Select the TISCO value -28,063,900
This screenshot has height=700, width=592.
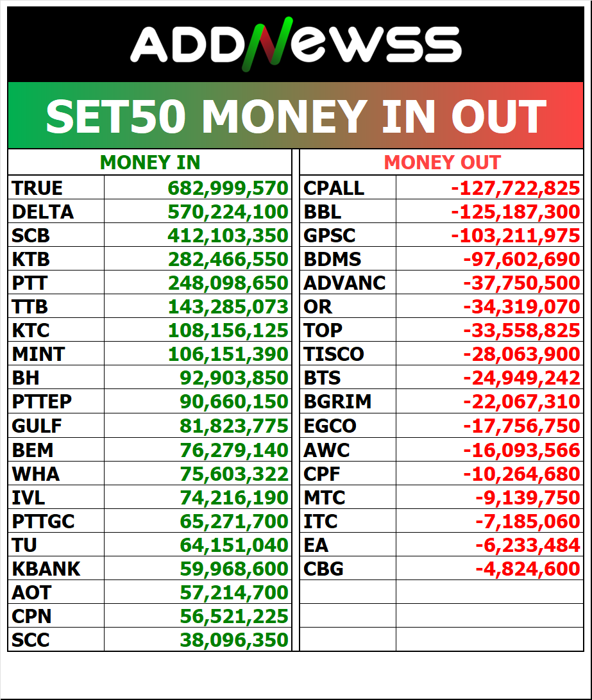(x=521, y=354)
